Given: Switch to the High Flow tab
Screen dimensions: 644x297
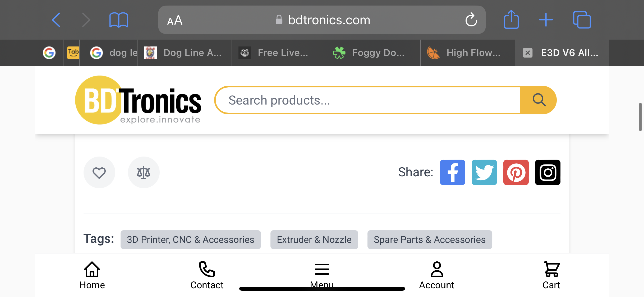Looking at the screenshot, I should (x=467, y=53).
